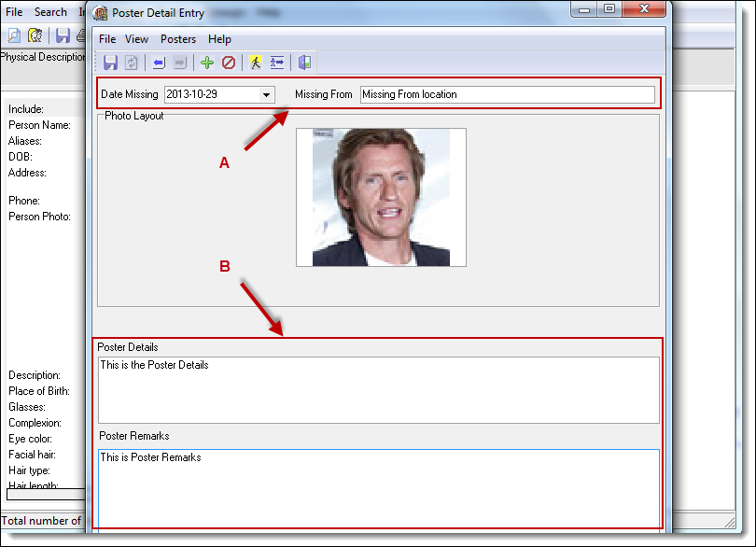Screen dimensions: 756x547
Task: Click the green plus Add icon
Action: 207,63
